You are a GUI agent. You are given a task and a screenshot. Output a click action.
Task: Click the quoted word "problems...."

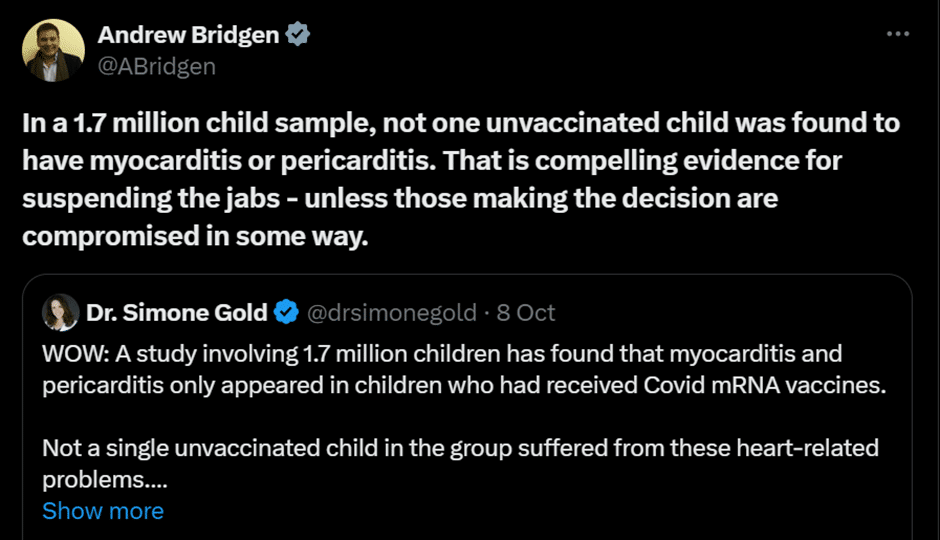point(104,480)
